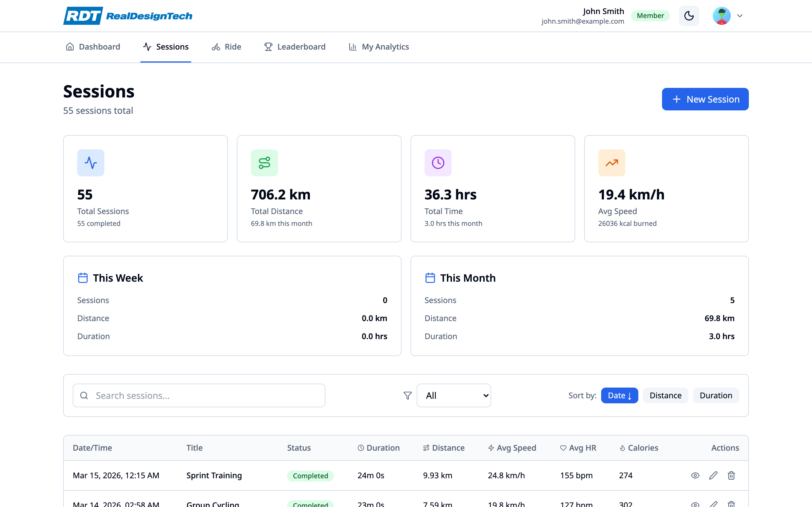The width and height of the screenshot is (812, 507).
Task: Open My Analytics via the bar chart icon
Action: 352,47
